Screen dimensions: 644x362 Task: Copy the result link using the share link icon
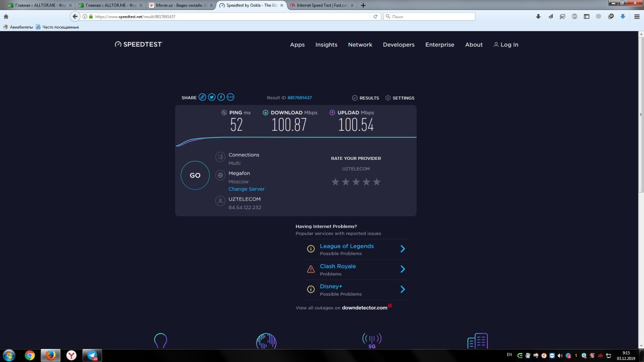202,97
